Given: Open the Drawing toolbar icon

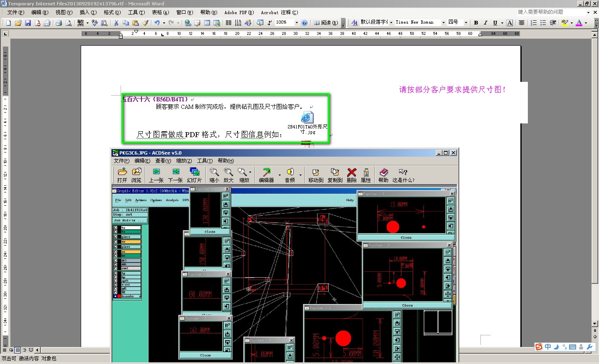Looking at the screenshot, I should 248,23.
